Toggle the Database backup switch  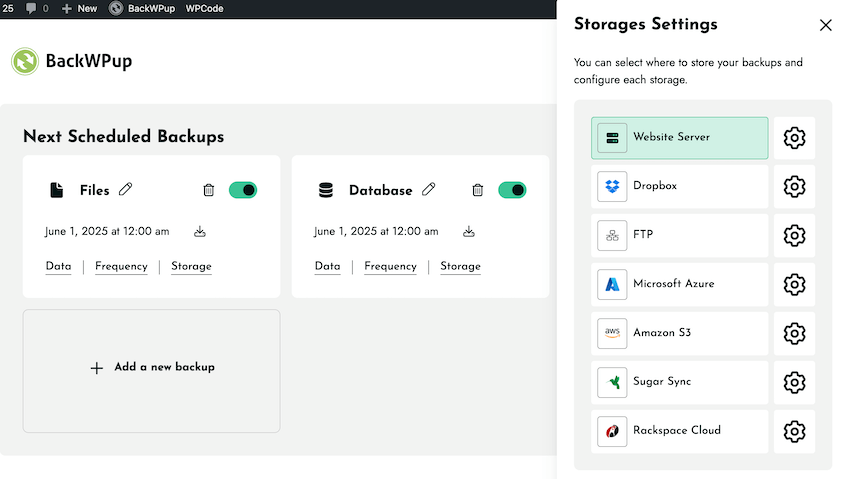click(512, 190)
